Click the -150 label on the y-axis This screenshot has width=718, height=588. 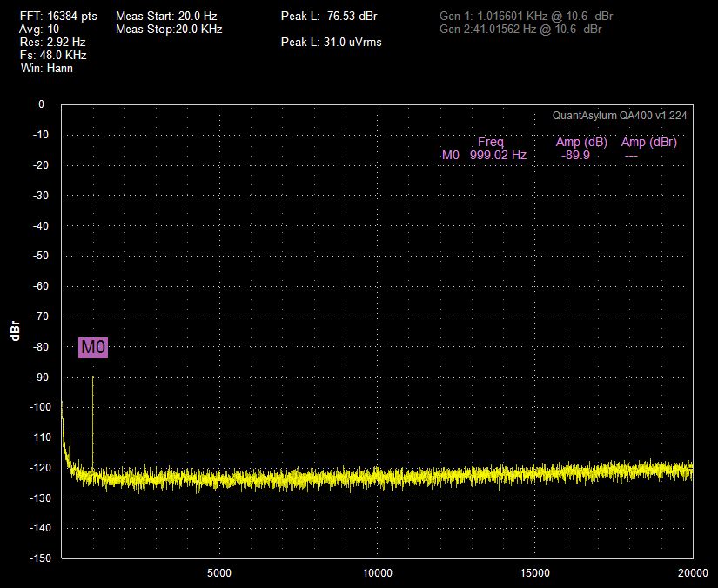[x=40, y=558]
